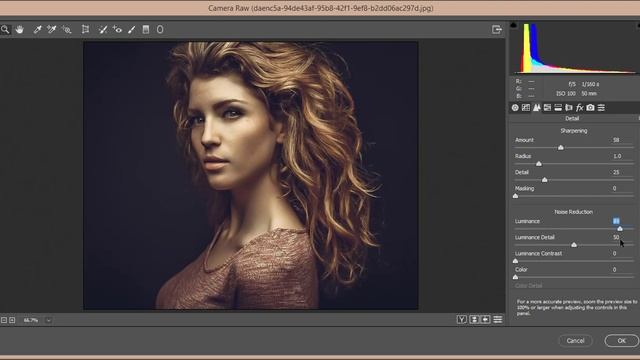Image resolution: width=640 pixels, height=360 pixels.
Task: Select the Red Eye Removal tool
Action: 118,29
